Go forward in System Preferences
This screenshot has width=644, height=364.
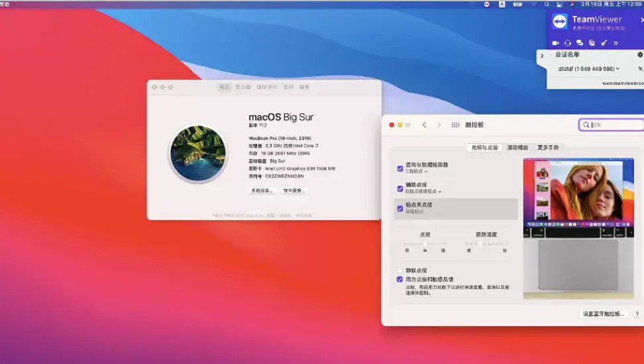point(439,125)
